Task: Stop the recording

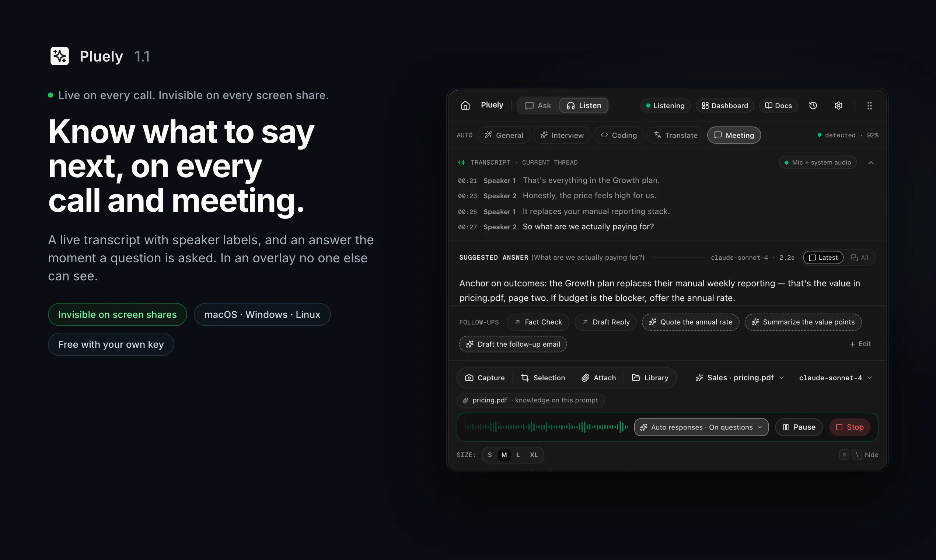Action: click(849, 427)
